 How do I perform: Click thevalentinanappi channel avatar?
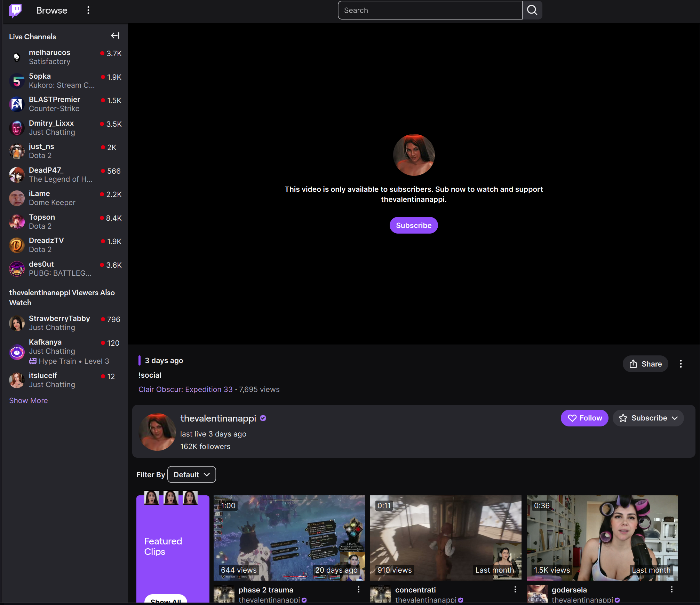click(x=157, y=432)
